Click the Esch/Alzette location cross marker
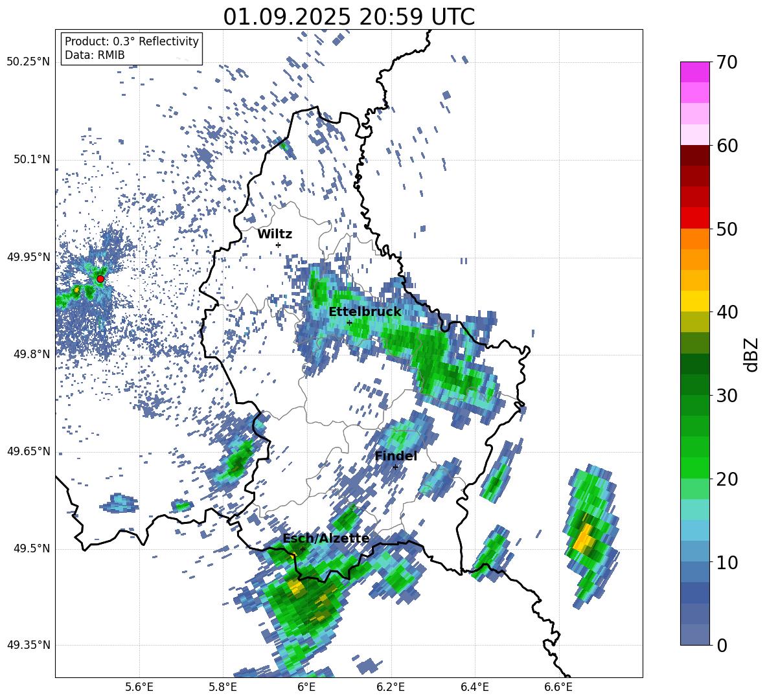The image size is (767, 700). [x=303, y=549]
